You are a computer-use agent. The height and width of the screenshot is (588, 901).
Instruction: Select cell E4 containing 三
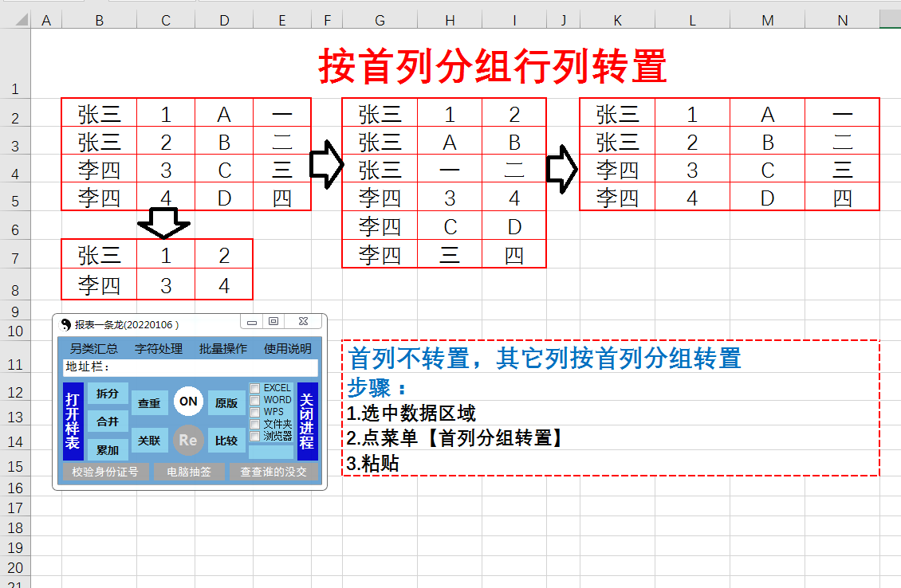(282, 170)
